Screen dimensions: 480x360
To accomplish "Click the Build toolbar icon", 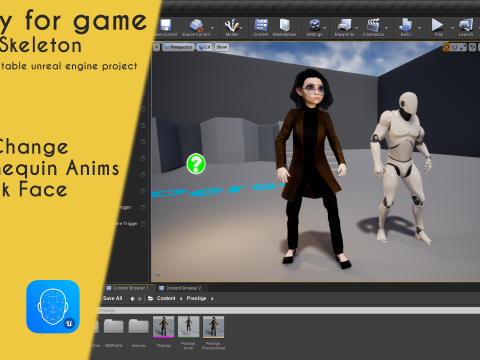I will [406, 26].
